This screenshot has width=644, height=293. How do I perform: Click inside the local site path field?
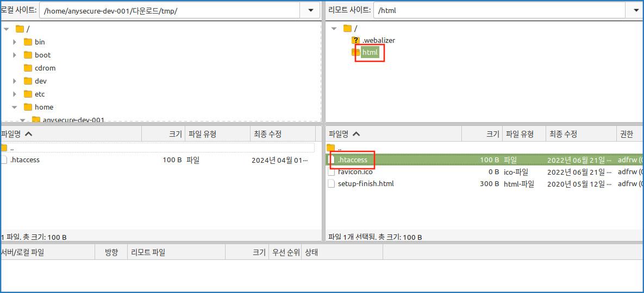tap(170, 11)
